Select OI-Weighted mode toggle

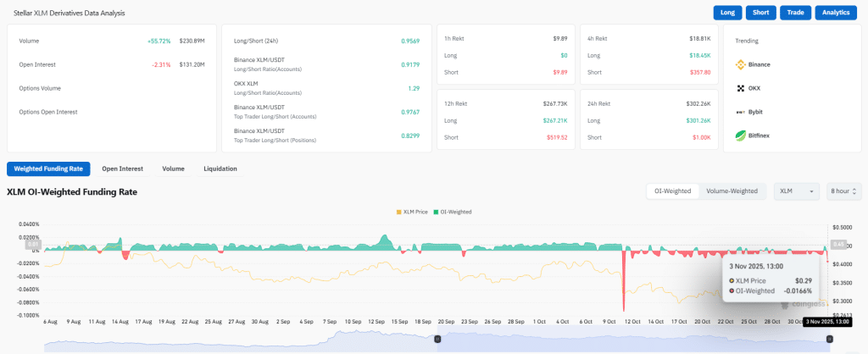pos(672,191)
